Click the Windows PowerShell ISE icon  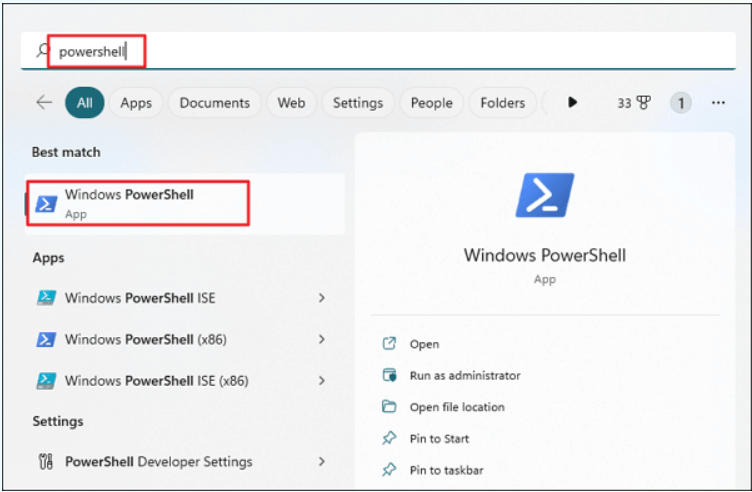[47, 298]
